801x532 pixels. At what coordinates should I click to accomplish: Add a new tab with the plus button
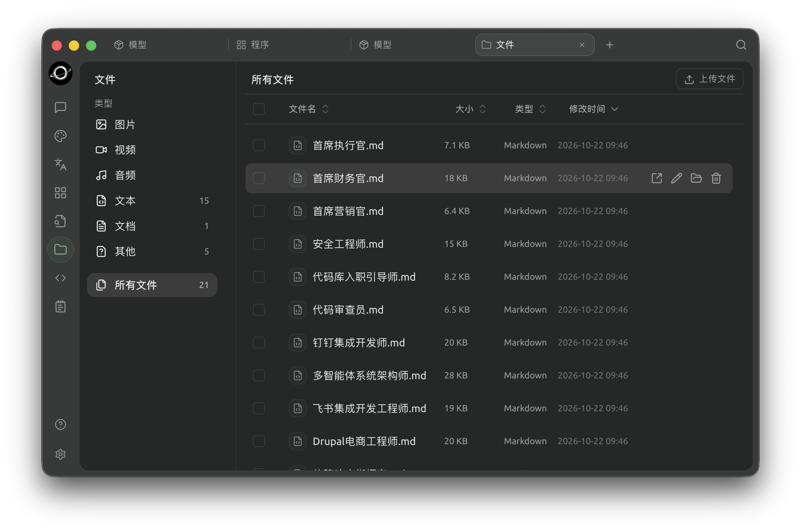pos(609,45)
